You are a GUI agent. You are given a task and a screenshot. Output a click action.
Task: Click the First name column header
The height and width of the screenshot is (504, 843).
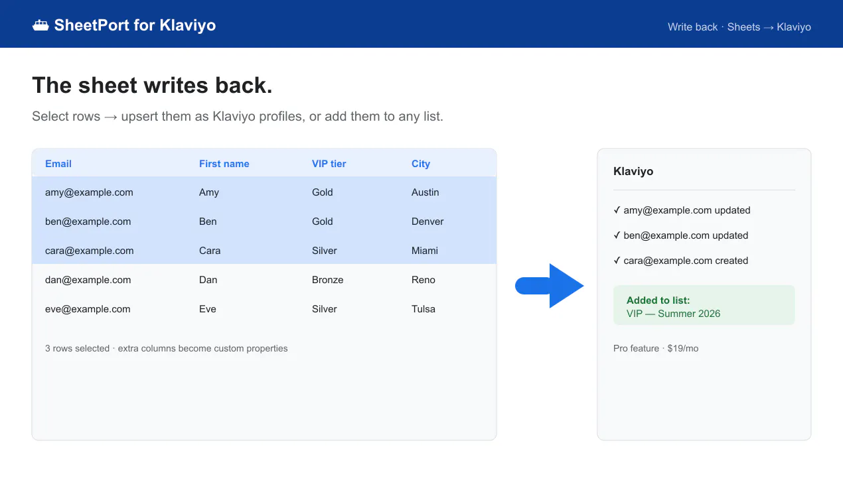[x=224, y=164]
